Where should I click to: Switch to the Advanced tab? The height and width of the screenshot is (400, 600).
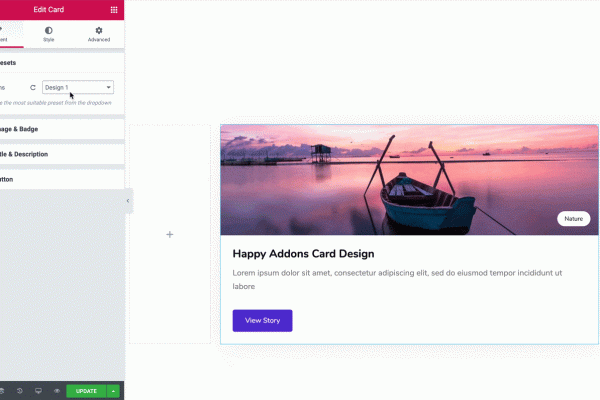pyautogui.click(x=99, y=34)
